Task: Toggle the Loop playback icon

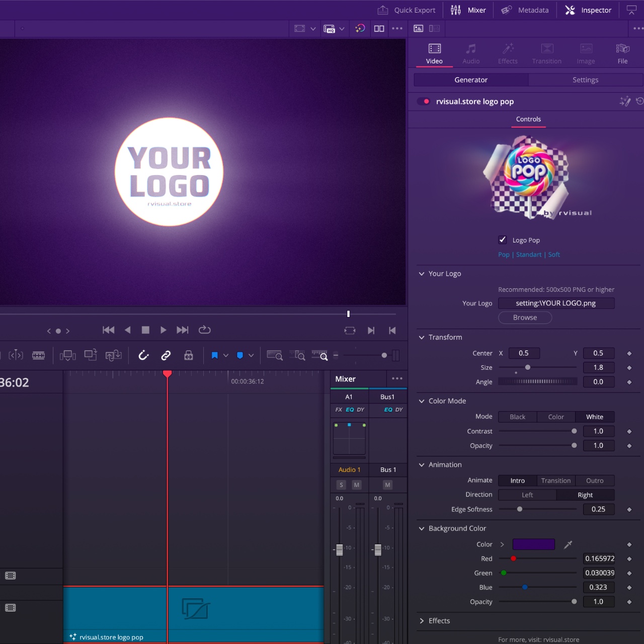Action: (204, 330)
